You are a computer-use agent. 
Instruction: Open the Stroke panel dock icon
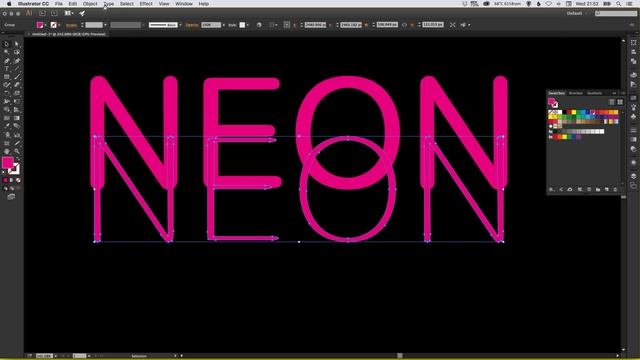pyautogui.click(x=633, y=130)
